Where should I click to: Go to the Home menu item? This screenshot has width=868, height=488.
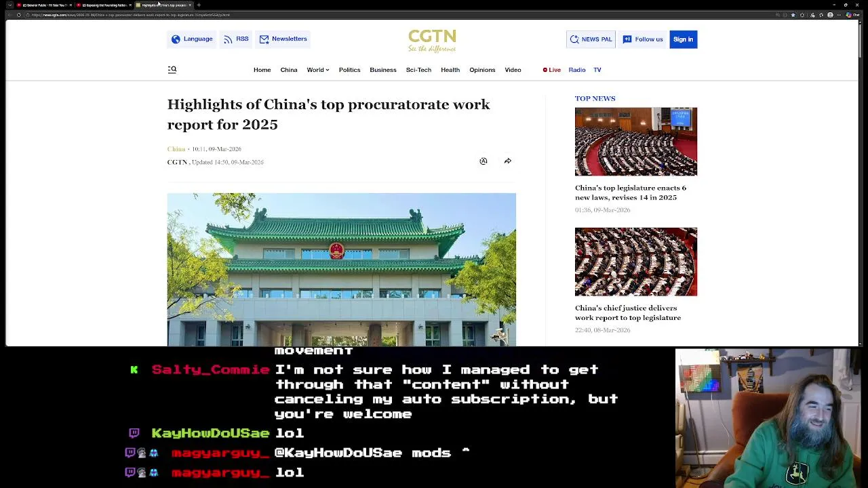point(262,70)
